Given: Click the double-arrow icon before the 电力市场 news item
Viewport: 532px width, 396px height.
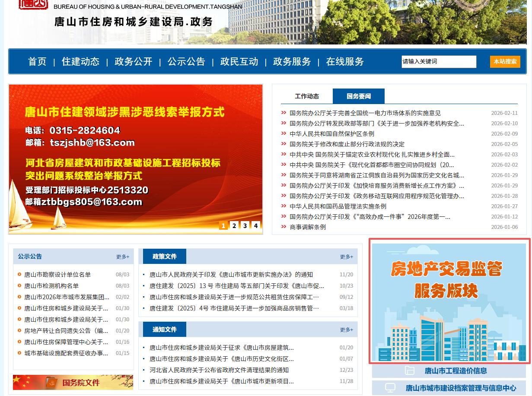Looking at the screenshot, I should [283, 113].
